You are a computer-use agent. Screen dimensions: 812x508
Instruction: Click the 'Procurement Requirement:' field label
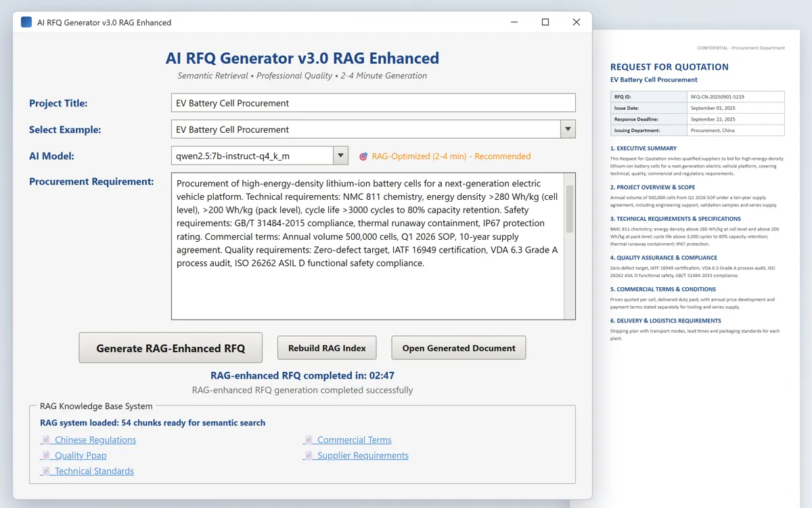click(91, 182)
